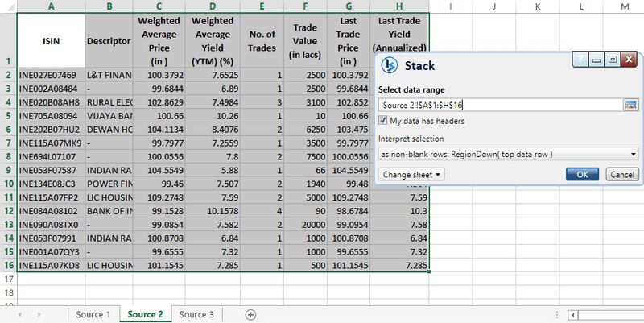Viewport: 644px width, 323px height.
Task: Open Source 3 sheet tab
Action: (196, 314)
